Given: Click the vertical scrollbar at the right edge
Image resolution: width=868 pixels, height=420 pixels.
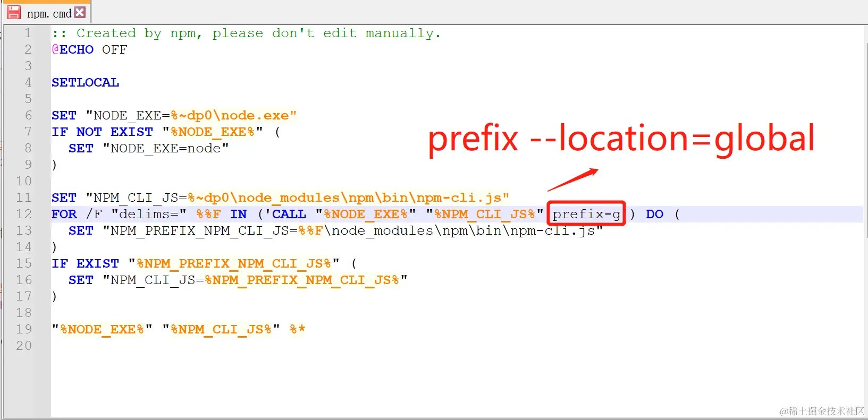Looking at the screenshot, I should pos(866,141).
